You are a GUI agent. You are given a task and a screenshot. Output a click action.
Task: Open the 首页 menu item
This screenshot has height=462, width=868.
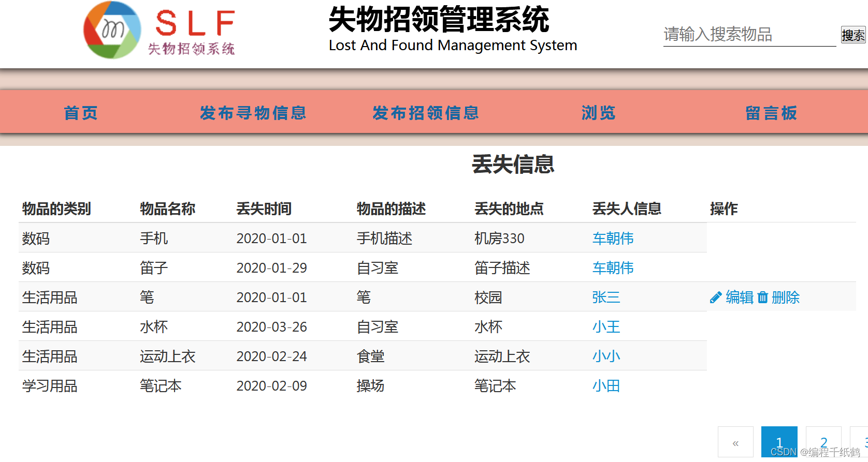81,113
